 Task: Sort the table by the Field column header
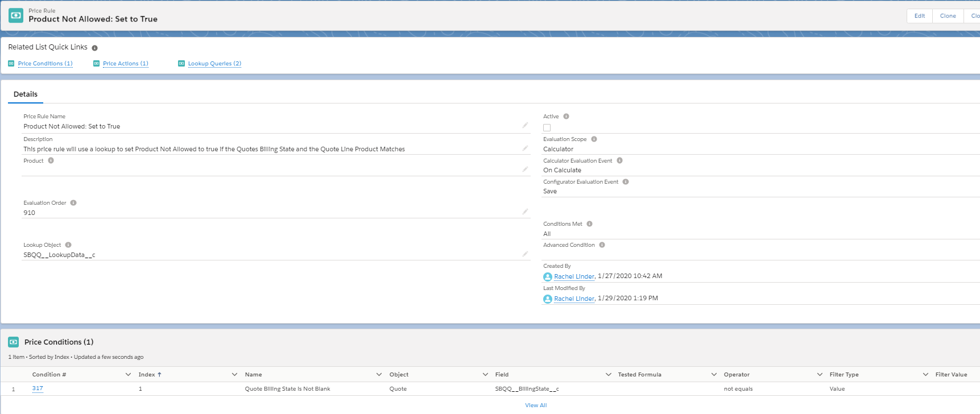click(502, 375)
